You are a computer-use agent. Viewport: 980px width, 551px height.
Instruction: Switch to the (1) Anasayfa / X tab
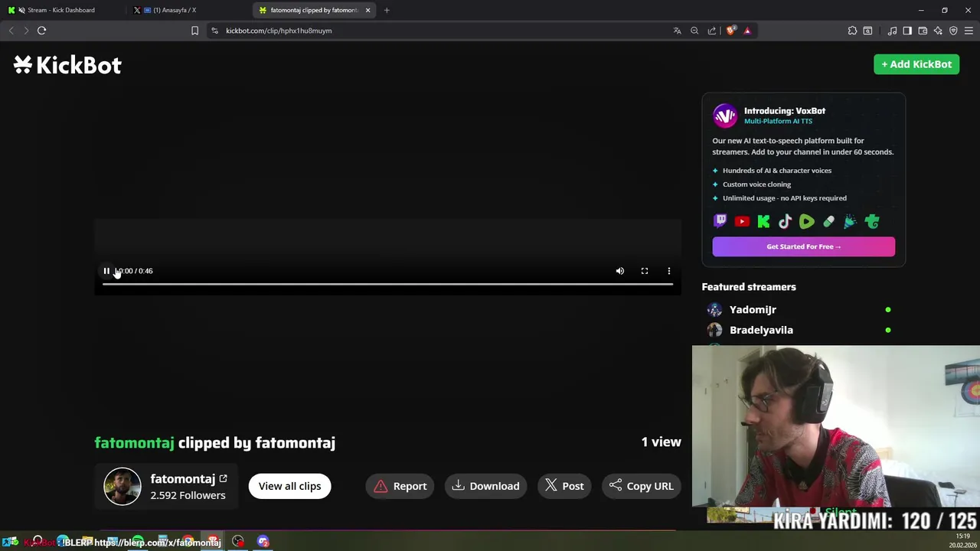(175, 10)
